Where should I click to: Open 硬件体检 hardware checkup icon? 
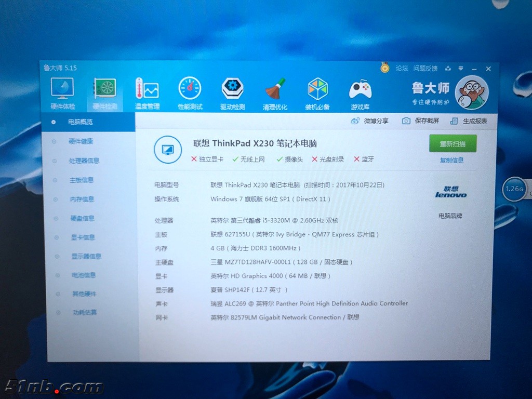pos(62,94)
